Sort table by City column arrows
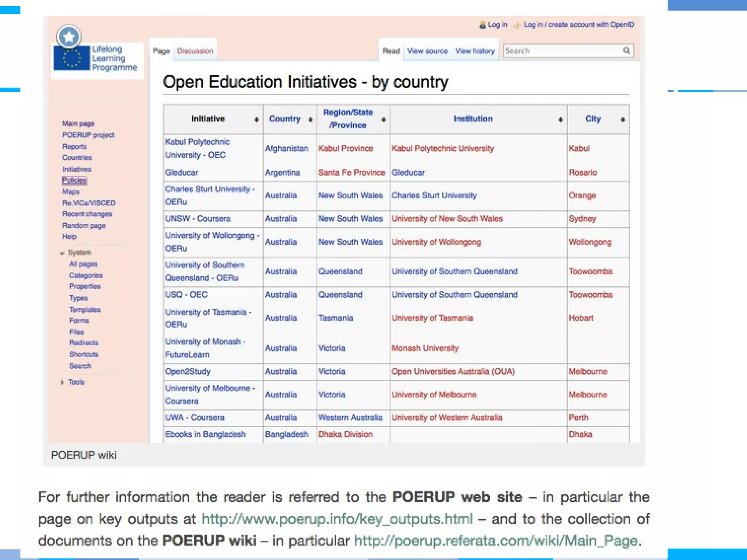 (x=623, y=120)
